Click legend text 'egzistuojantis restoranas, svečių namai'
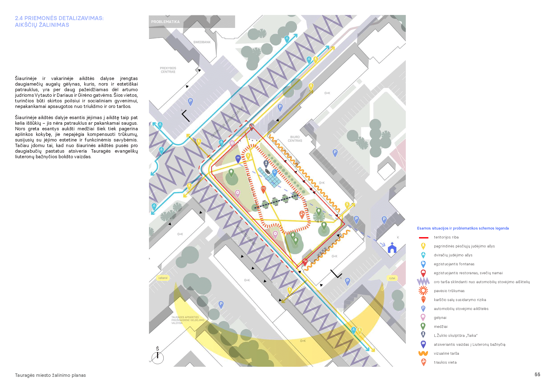This screenshot has height=392, width=555. pyautogui.click(x=468, y=273)
